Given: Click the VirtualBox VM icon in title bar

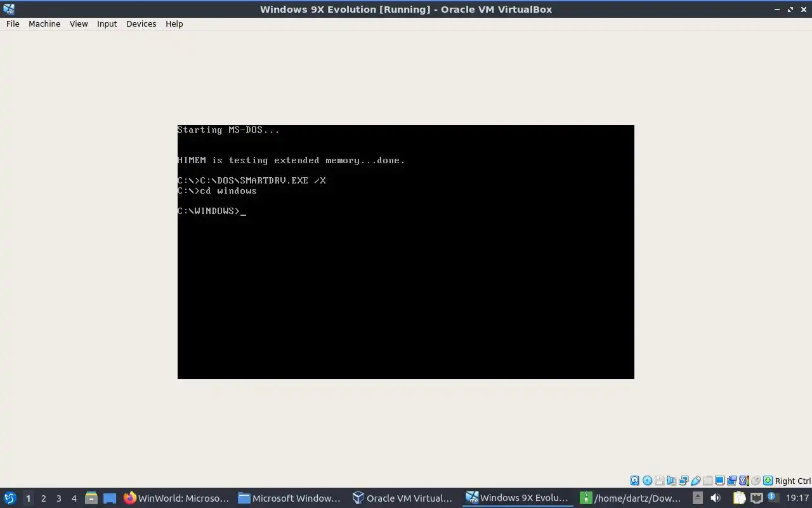Looking at the screenshot, I should 8,9.
